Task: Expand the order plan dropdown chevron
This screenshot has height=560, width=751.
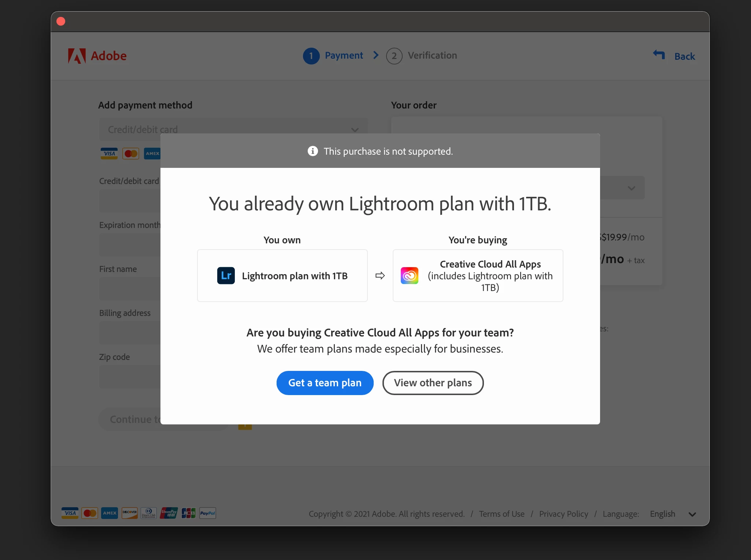Action: [x=631, y=188]
